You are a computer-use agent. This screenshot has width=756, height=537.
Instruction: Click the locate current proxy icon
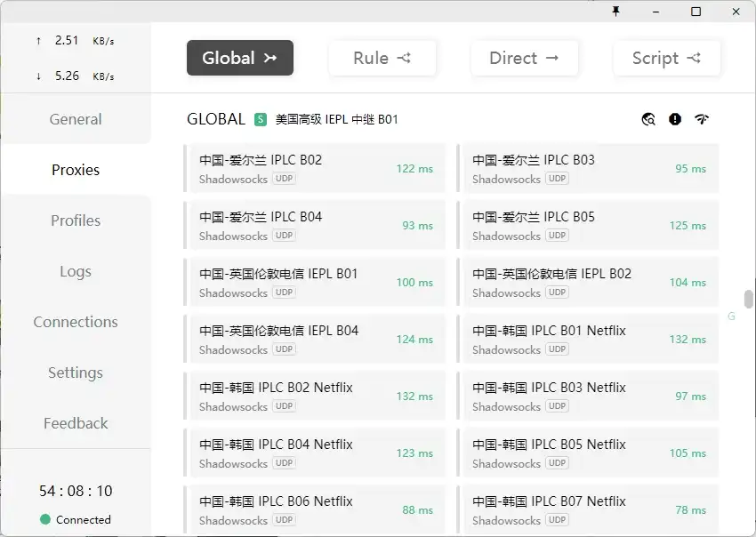click(x=648, y=119)
